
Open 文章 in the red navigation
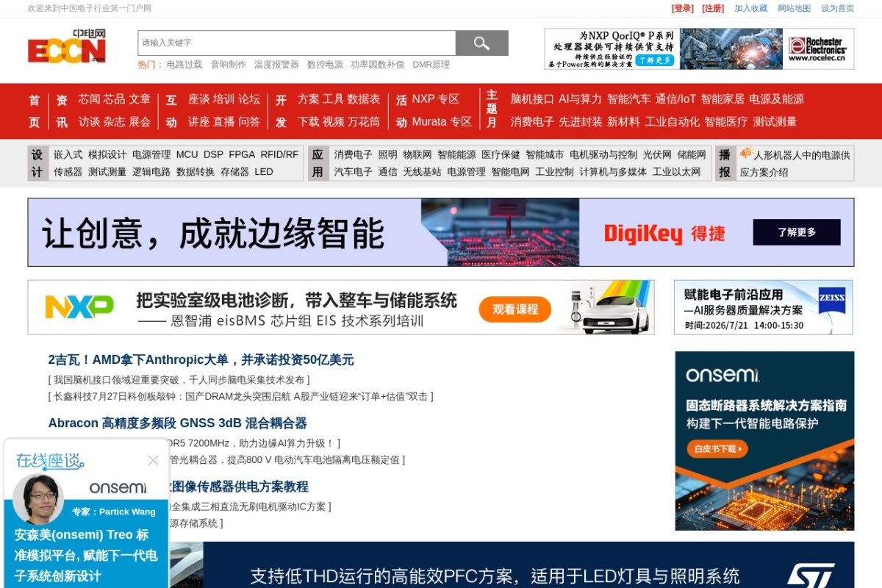[140, 99]
